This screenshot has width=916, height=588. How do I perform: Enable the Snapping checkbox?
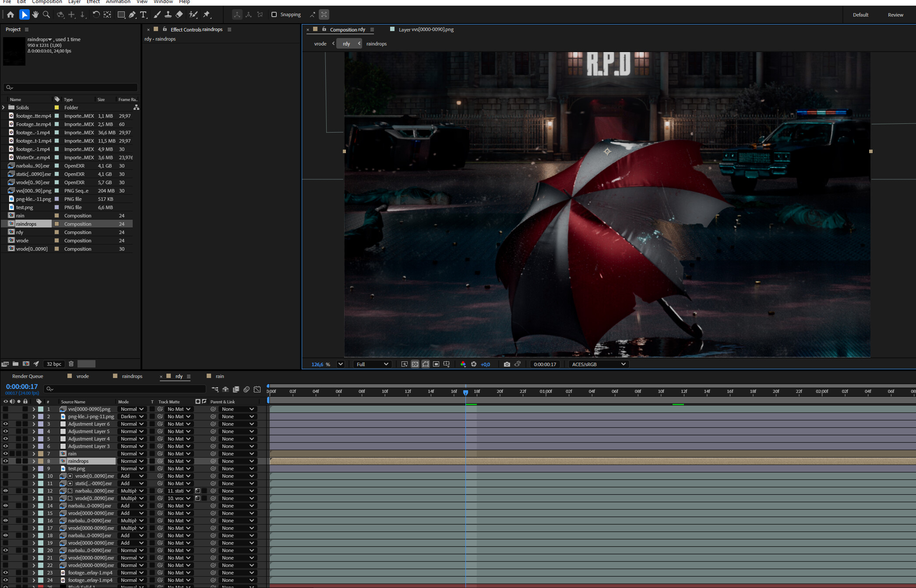(274, 14)
